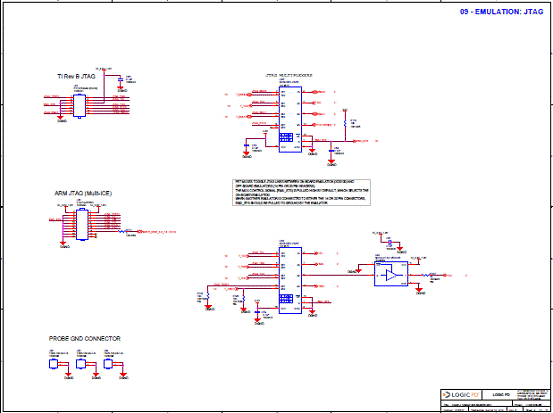Select the upper JTAG multiplexer IC block
Image resolution: width=553 pixels, height=413 pixels.
click(290, 120)
